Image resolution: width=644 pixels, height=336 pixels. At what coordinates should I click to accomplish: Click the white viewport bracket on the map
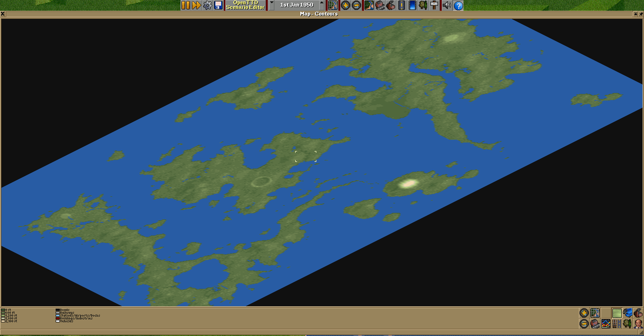point(305,156)
